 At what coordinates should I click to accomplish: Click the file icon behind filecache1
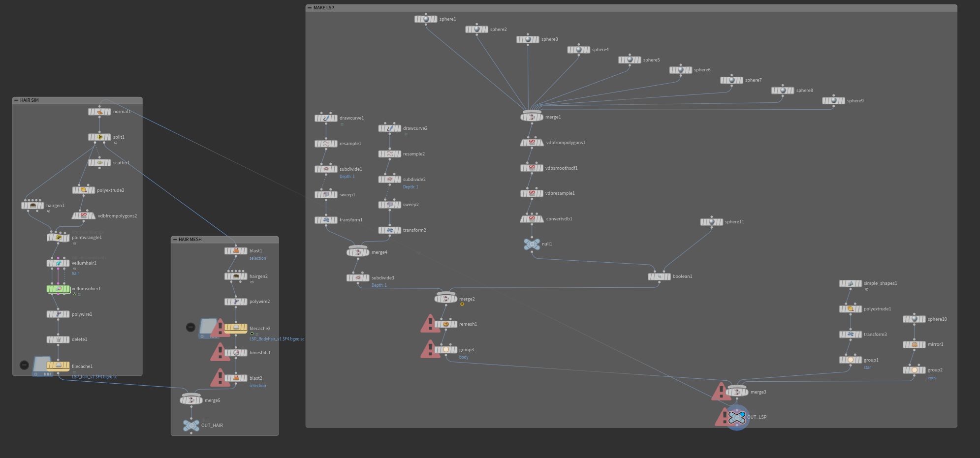pos(40,367)
